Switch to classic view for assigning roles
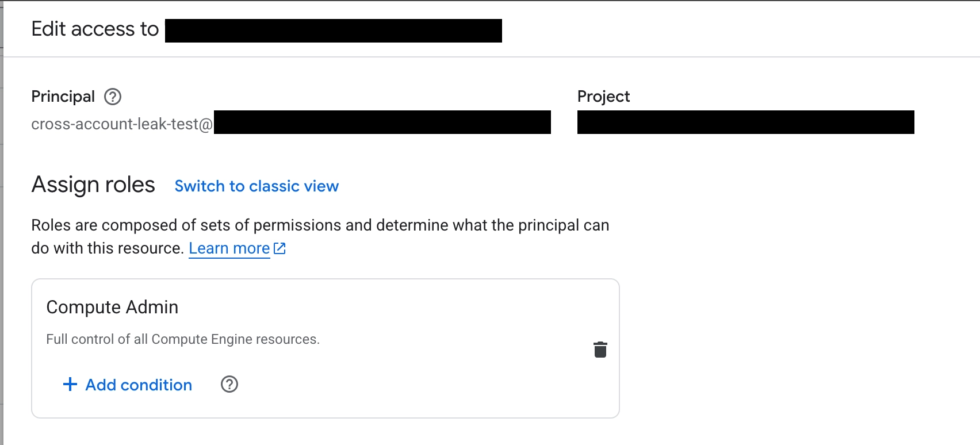This screenshot has height=445, width=980. [x=257, y=186]
